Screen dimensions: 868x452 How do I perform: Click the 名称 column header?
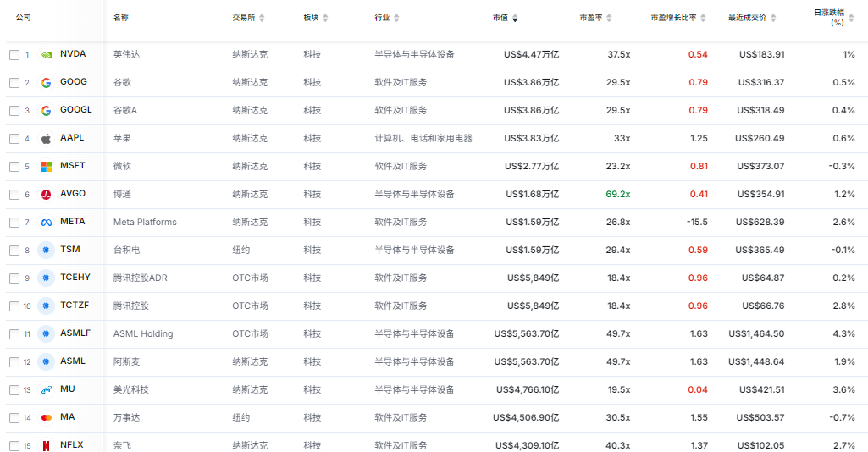click(x=121, y=18)
